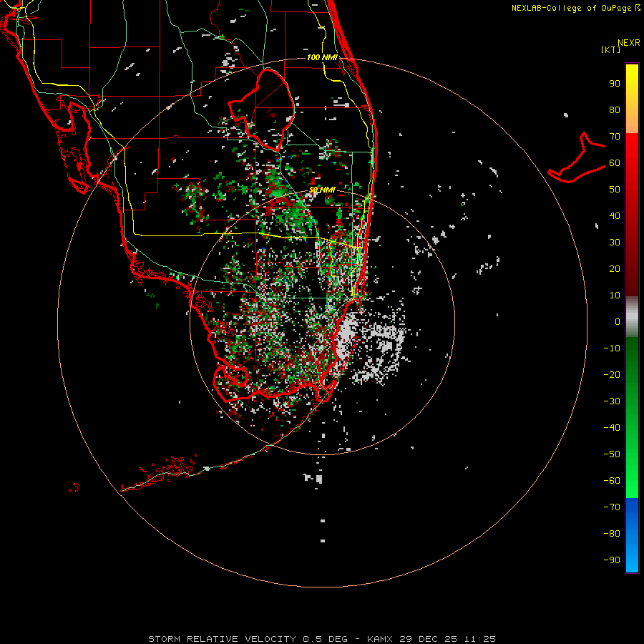Click the 50 NMI range ring label

(322, 190)
